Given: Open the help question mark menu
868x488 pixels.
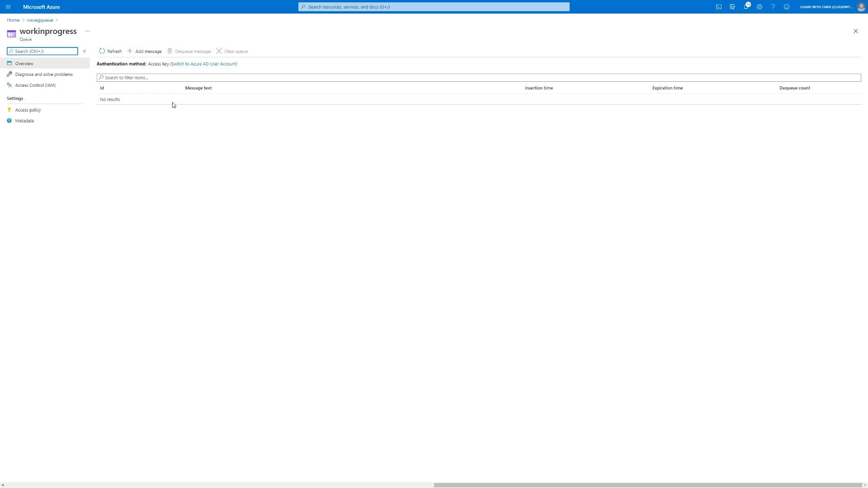Looking at the screenshot, I should (773, 7).
